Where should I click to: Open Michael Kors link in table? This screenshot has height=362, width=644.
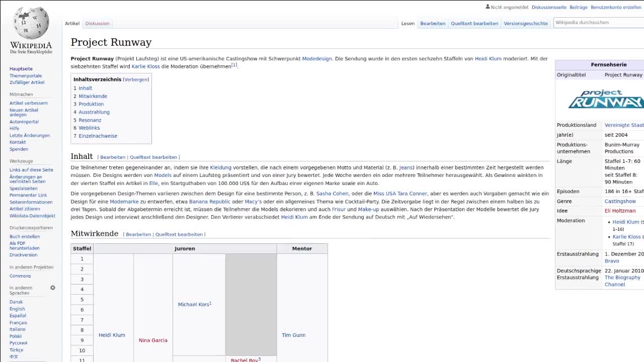(x=193, y=305)
